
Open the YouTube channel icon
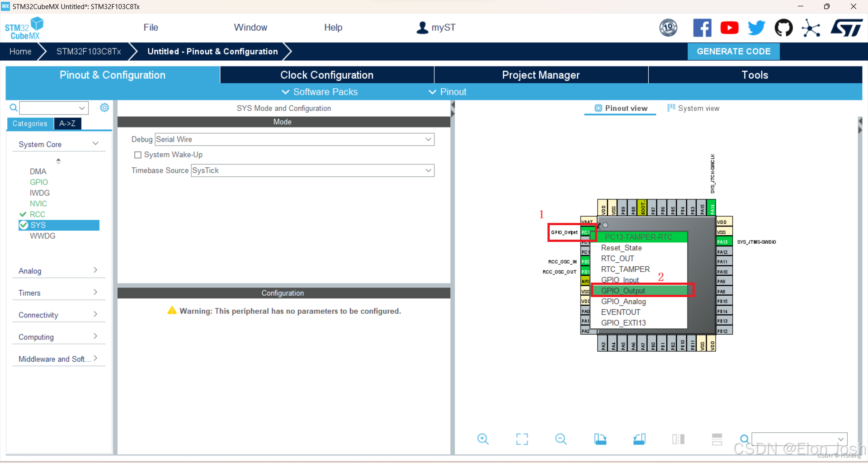pos(729,28)
